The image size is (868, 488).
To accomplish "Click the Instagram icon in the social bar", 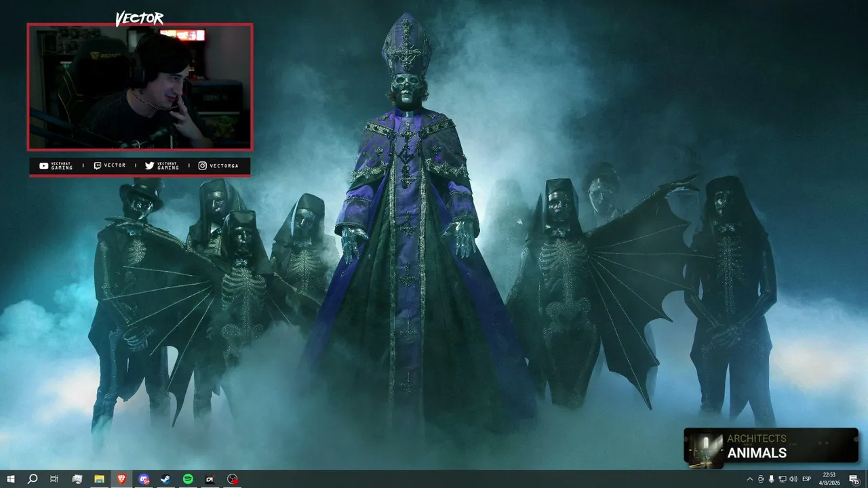I will click(x=202, y=165).
